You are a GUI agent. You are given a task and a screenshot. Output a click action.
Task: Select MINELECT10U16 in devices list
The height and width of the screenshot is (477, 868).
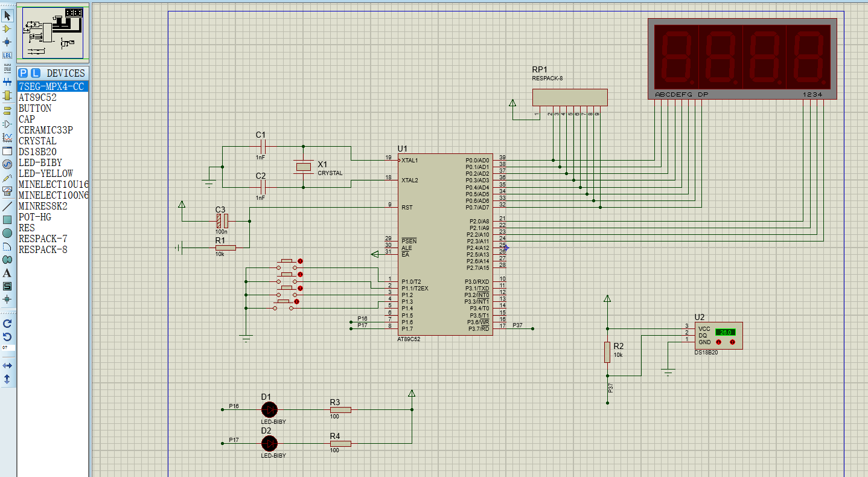coord(53,184)
